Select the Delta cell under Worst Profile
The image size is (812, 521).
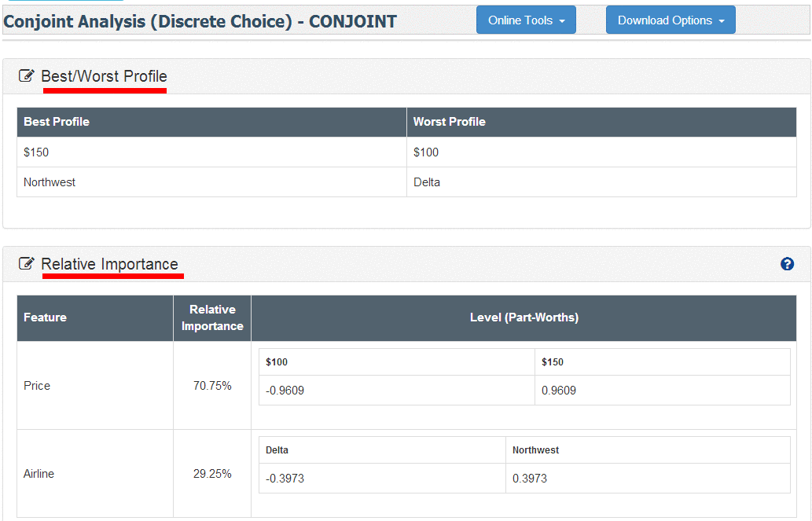[427, 182]
